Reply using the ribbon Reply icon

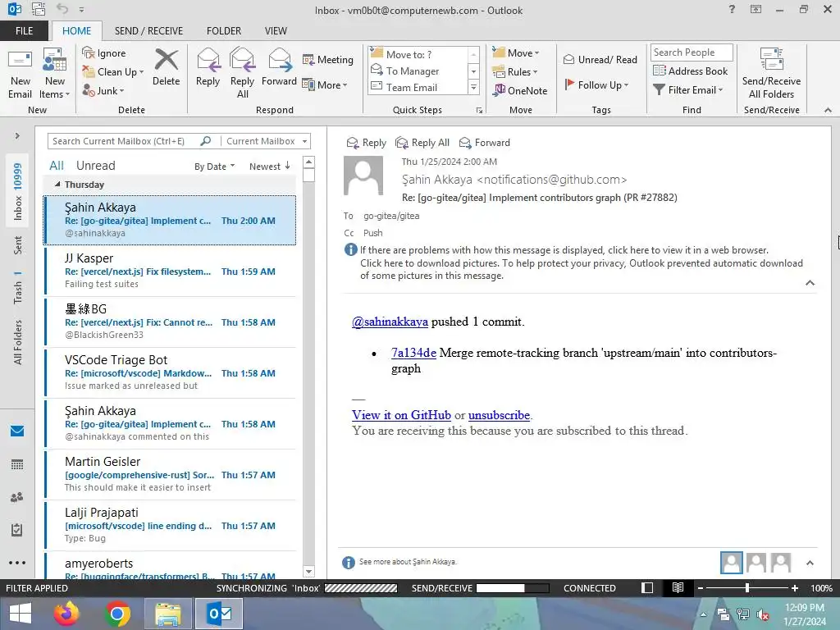(x=208, y=67)
